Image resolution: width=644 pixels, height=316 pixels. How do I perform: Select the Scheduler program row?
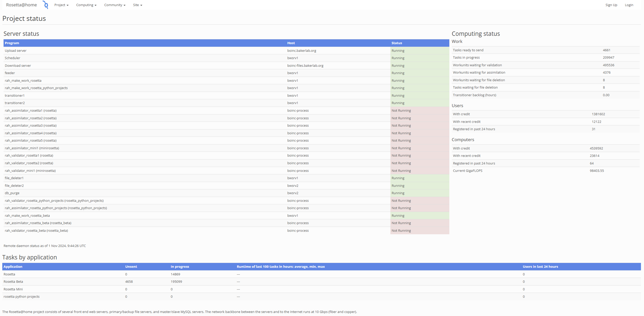click(226, 58)
